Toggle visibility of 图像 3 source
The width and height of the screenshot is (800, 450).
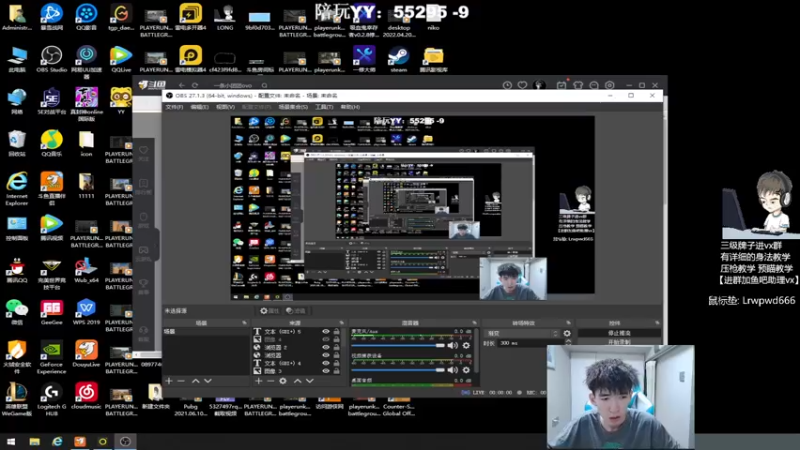pyautogui.click(x=326, y=371)
